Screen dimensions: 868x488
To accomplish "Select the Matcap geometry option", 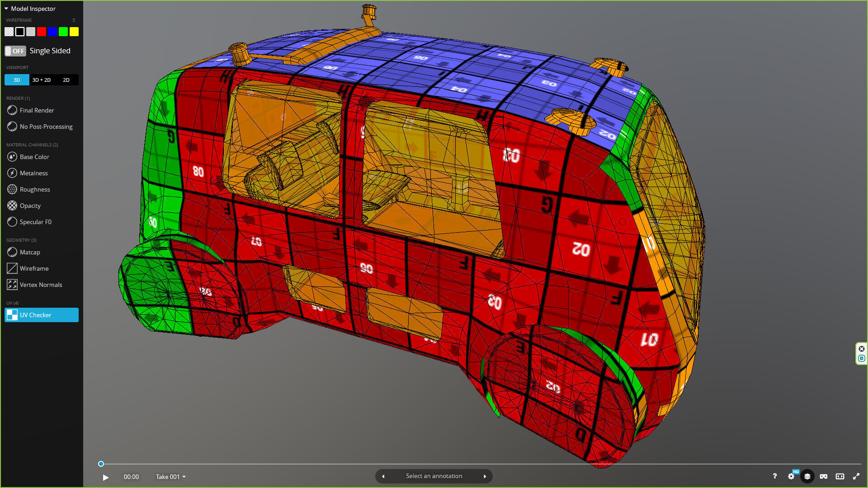I will pos(30,252).
